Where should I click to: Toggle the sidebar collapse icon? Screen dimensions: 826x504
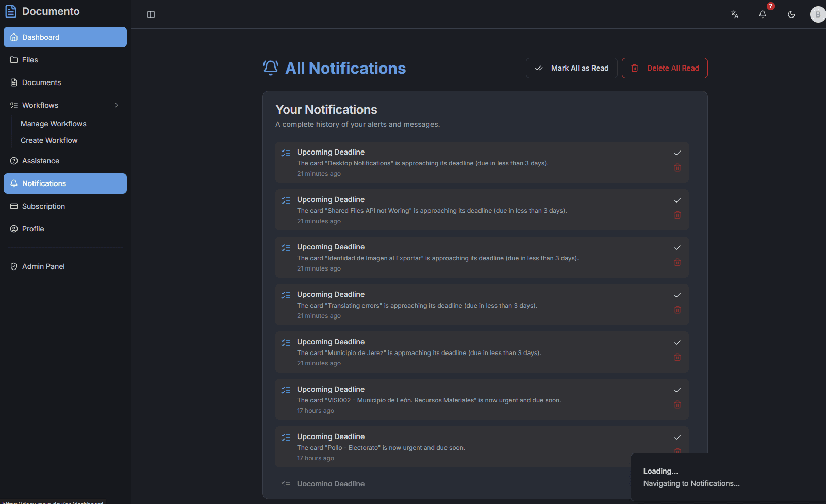point(151,14)
